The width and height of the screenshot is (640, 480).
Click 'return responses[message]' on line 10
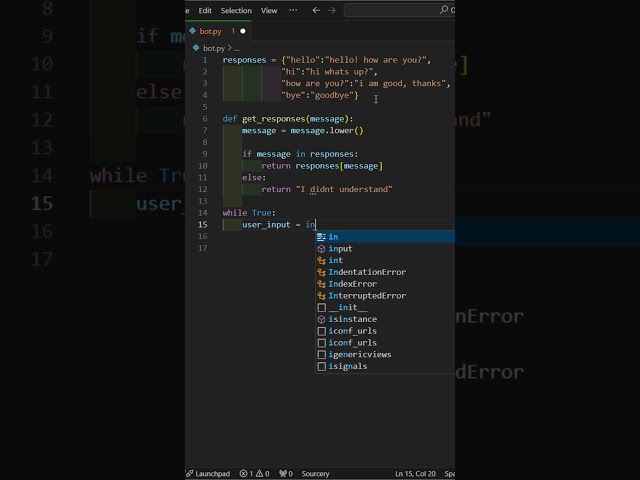pyautogui.click(x=322, y=166)
